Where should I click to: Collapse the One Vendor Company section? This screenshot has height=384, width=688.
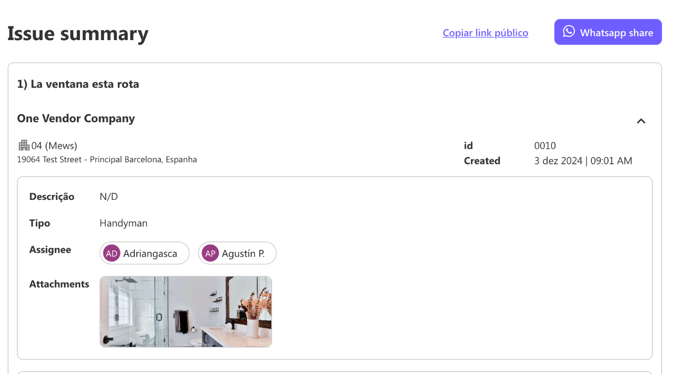click(x=641, y=121)
